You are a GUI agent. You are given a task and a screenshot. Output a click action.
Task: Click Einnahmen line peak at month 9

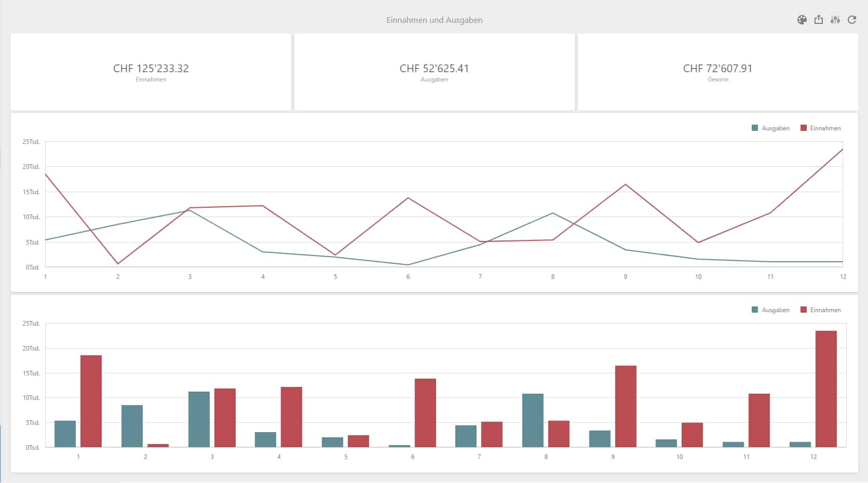coord(626,185)
